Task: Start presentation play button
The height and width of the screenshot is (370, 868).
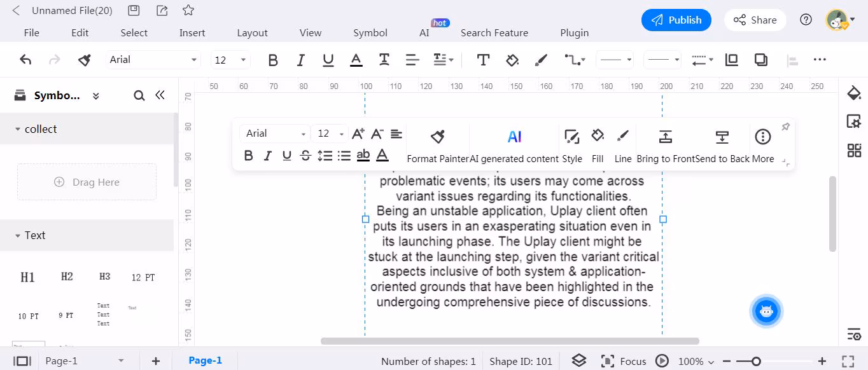Action: (662, 361)
